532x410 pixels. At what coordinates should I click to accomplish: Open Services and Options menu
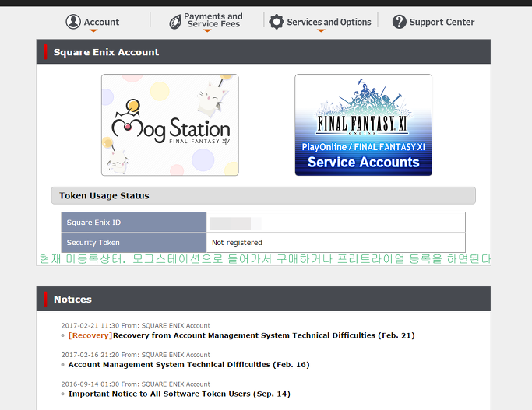pos(329,22)
